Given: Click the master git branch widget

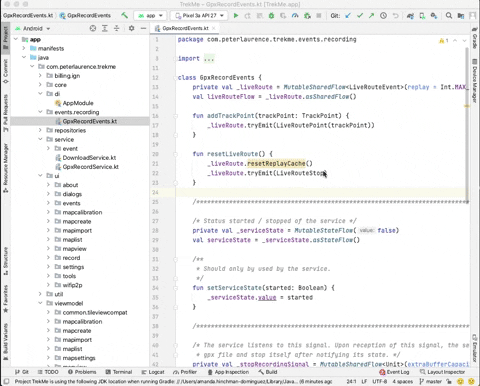Looking at the screenshot, I should coord(431,381).
